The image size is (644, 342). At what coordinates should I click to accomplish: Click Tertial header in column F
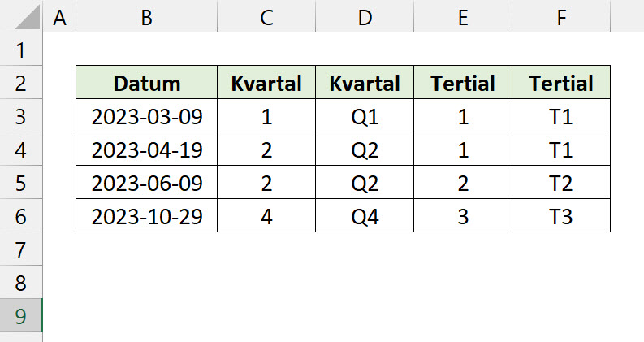(x=561, y=83)
